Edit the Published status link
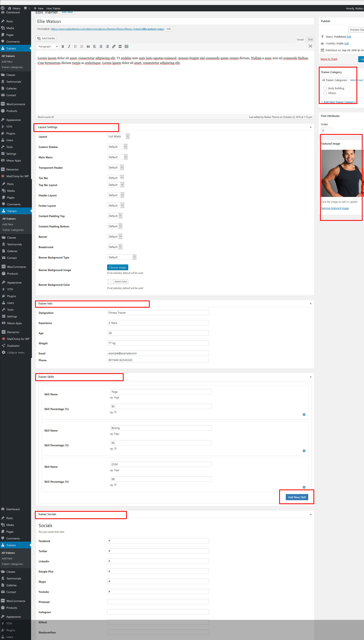This screenshot has height=640, width=364. point(349,37)
